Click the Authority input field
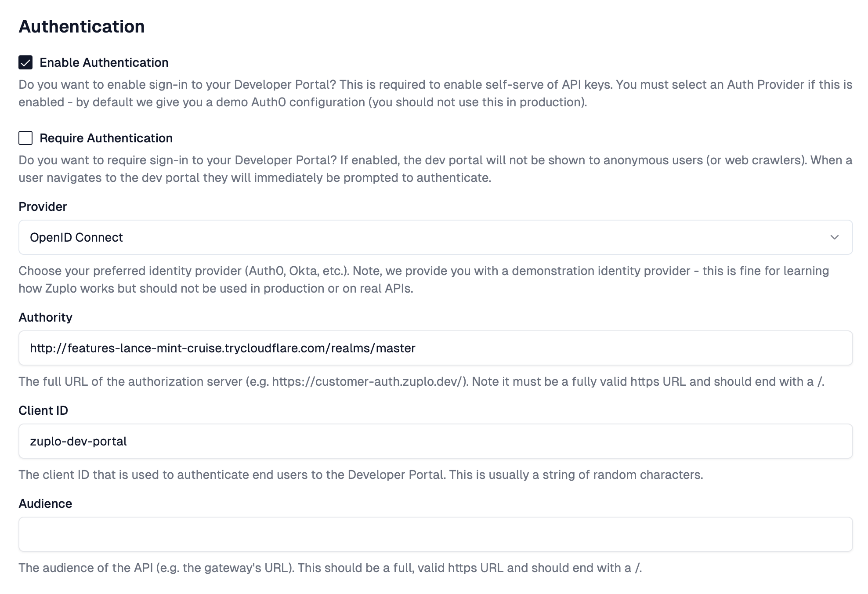 [435, 348]
